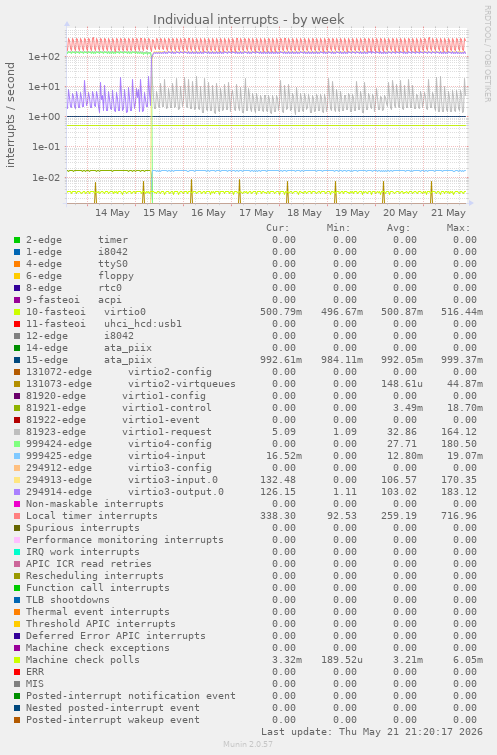The width and height of the screenshot is (497, 755).
Task: Click the Last update timestamp text
Action: tap(372, 732)
